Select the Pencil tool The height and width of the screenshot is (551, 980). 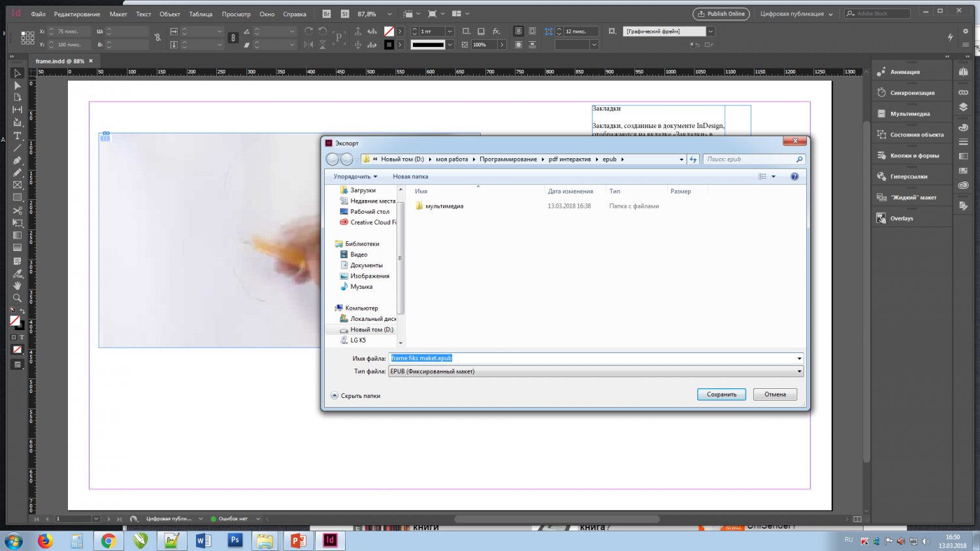(18, 173)
